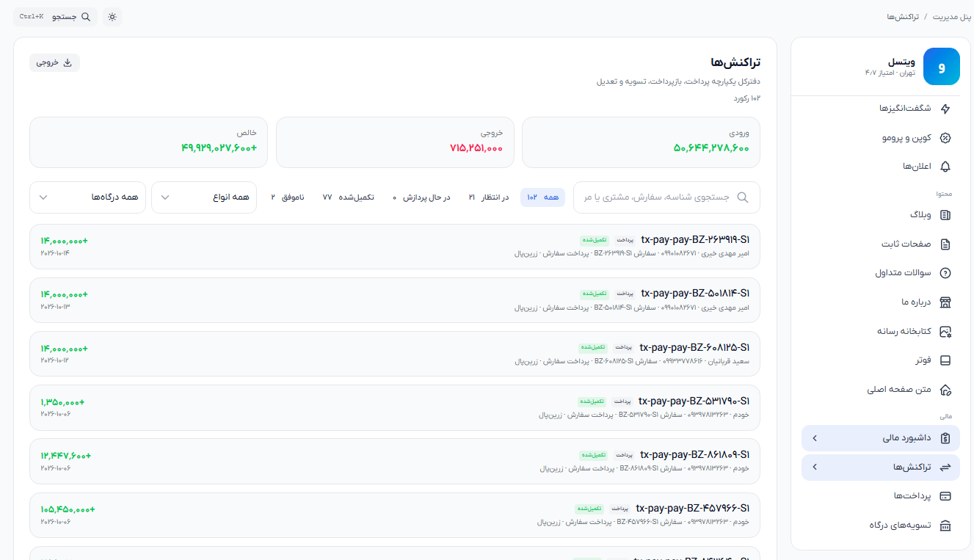974x560 pixels.
Task: Open transaction tx-pay-pay-BZ-608125-S1
Action: click(x=395, y=354)
